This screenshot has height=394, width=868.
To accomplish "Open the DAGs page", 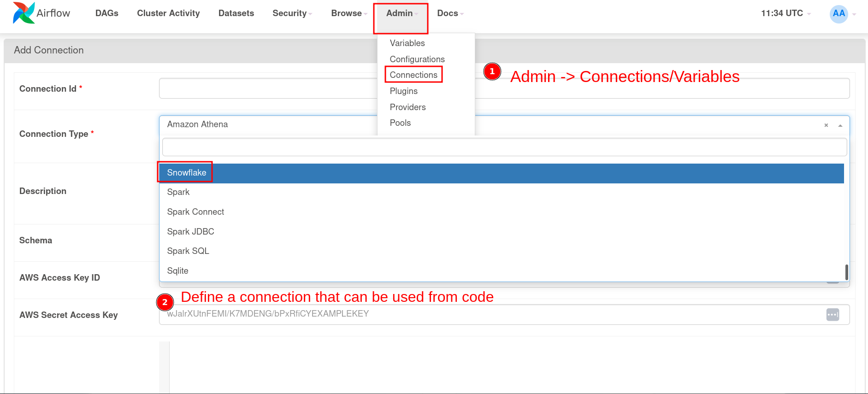I will coord(107,13).
